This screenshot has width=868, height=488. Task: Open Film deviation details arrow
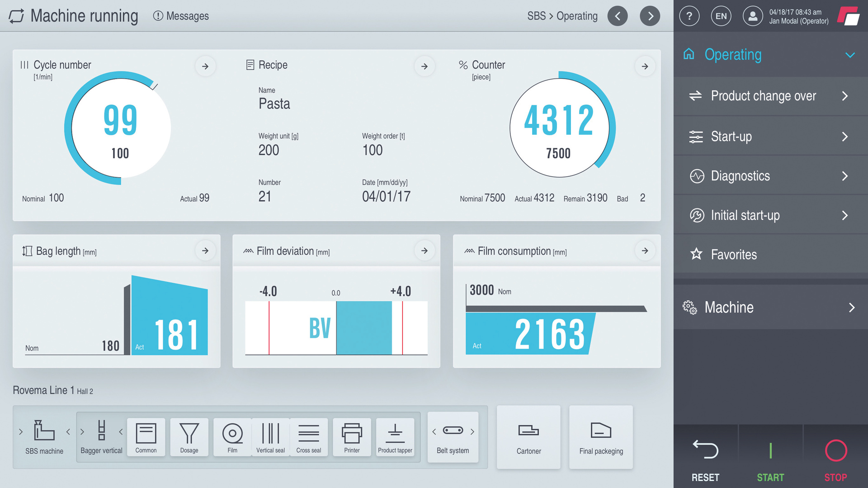point(425,251)
